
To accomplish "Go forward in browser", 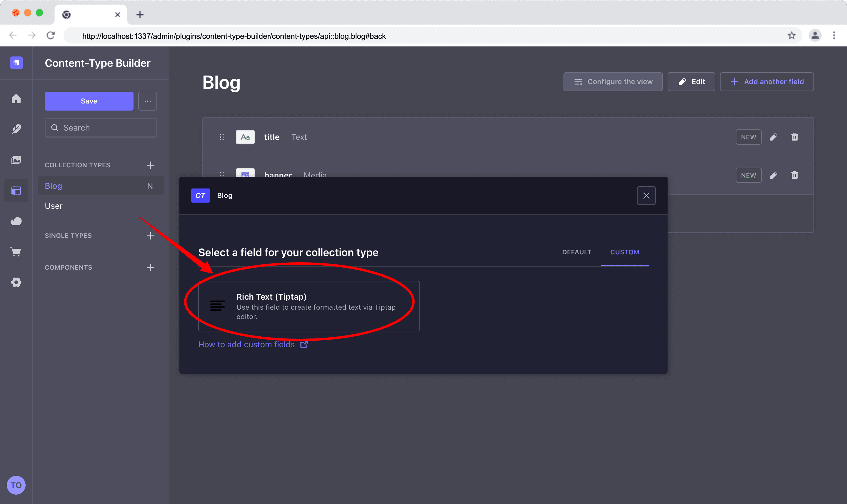I will 32,35.
